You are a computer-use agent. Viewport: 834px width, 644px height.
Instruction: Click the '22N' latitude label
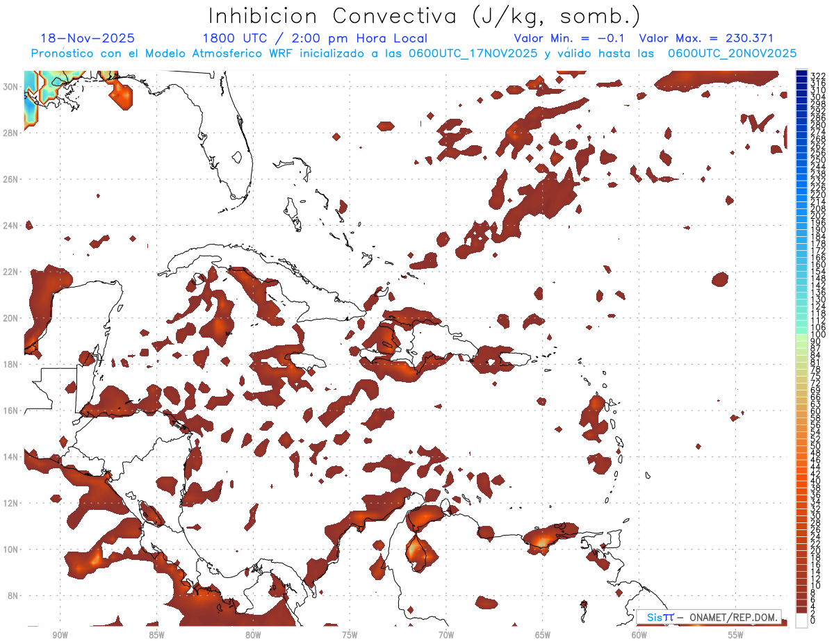click(x=10, y=272)
